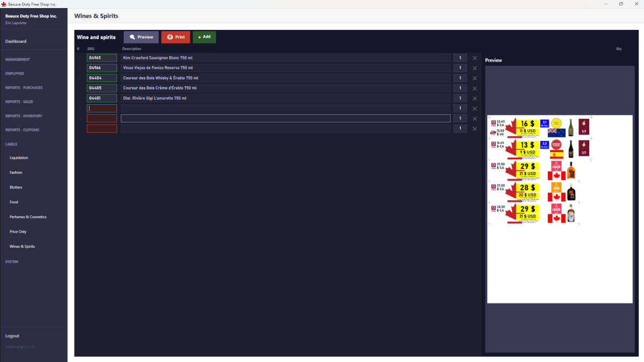Delete the Vinas Viejas de Paniza row
Viewport: 644px width, 362px height.
click(474, 68)
